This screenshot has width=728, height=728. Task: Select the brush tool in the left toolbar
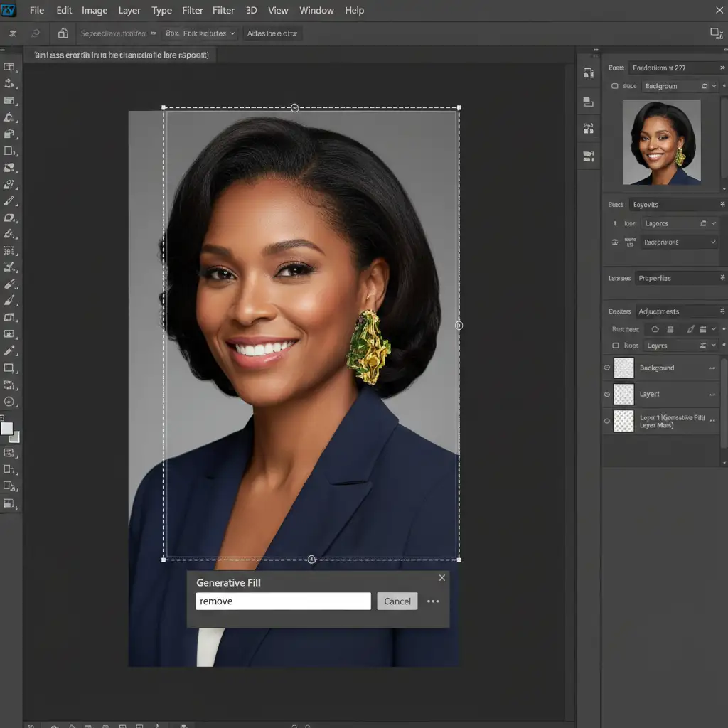point(9,201)
